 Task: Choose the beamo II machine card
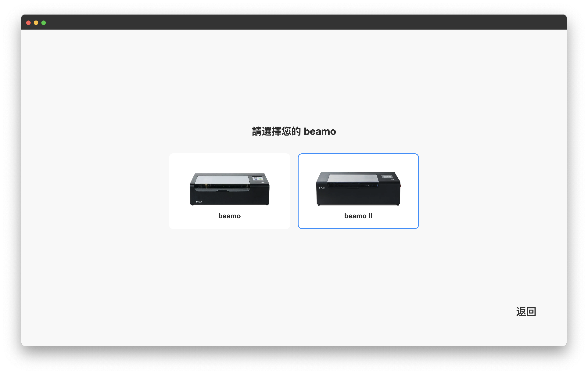click(358, 191)
